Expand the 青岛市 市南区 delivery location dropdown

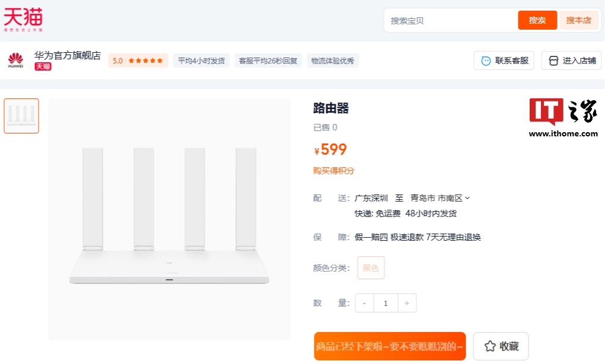(440, 198)
